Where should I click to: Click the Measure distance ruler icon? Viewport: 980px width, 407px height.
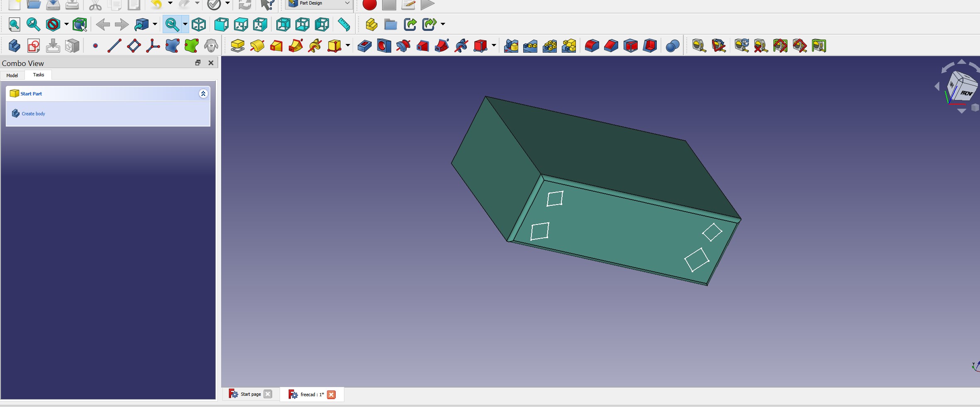click(x=344, y=24)
